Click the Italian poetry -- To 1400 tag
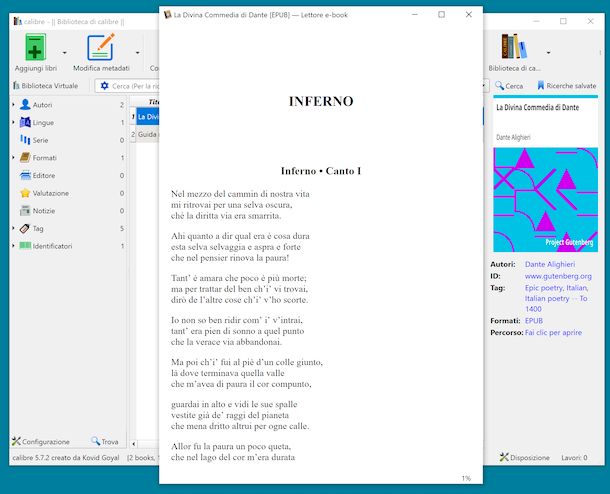The height and width of the screenshot is (494, 610). pos(556,303)
